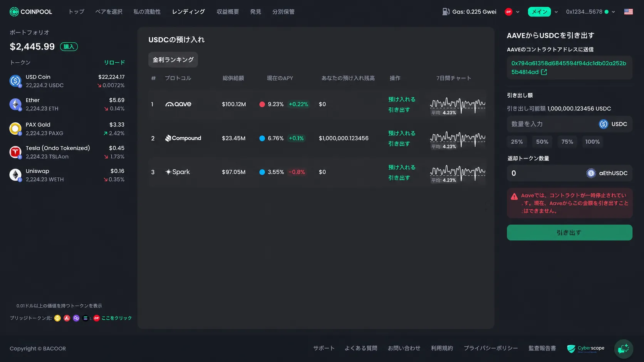Screen dimensions: 644x362
Task: Open the お問い合わせ footer link
Action: click(404, 349)
